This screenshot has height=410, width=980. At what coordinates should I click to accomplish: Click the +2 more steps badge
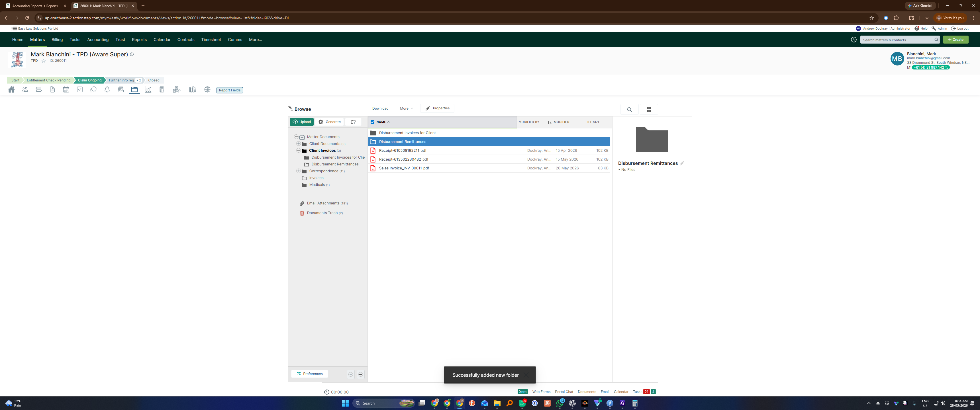(139, 80)
